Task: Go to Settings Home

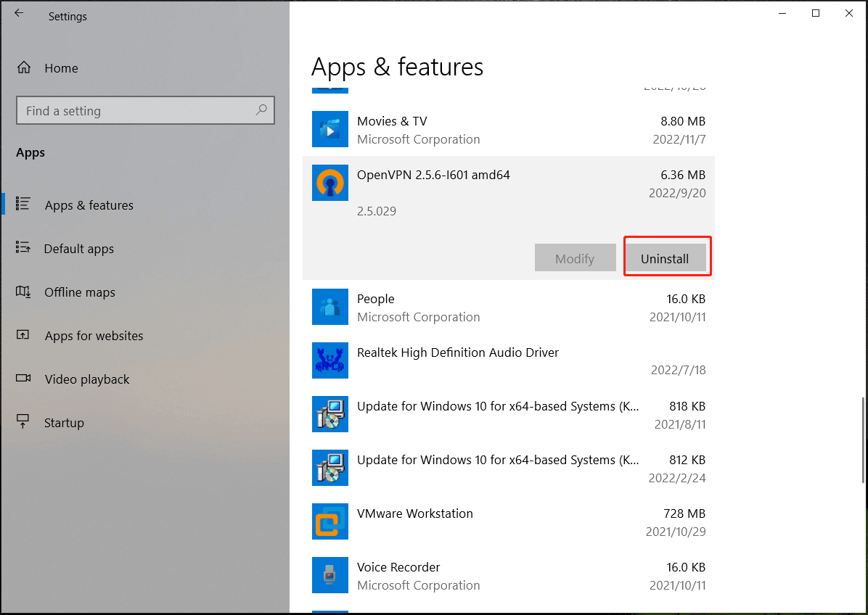Action: [x=61, y=68]
